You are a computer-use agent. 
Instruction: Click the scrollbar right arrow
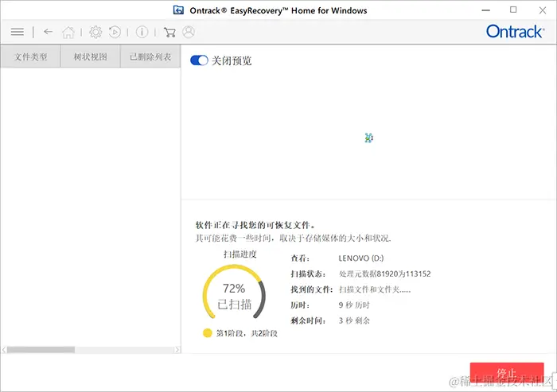tap(177, 350)
